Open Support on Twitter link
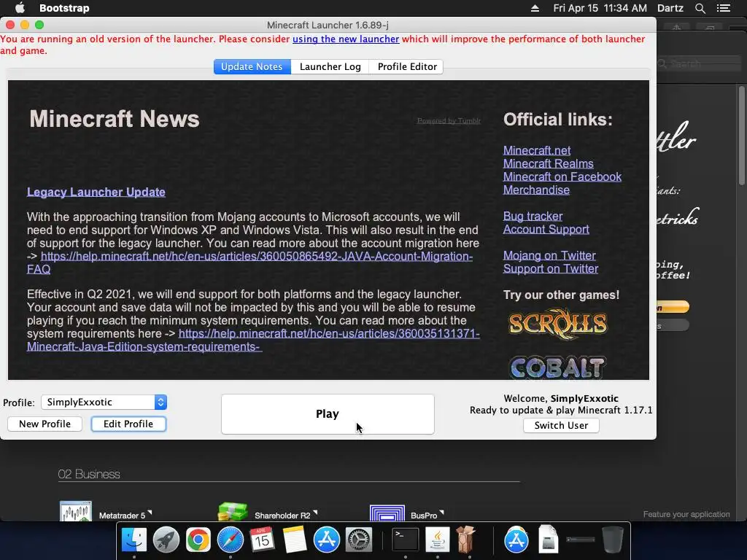This screenshot has height=560, width=747. point(551,268)
